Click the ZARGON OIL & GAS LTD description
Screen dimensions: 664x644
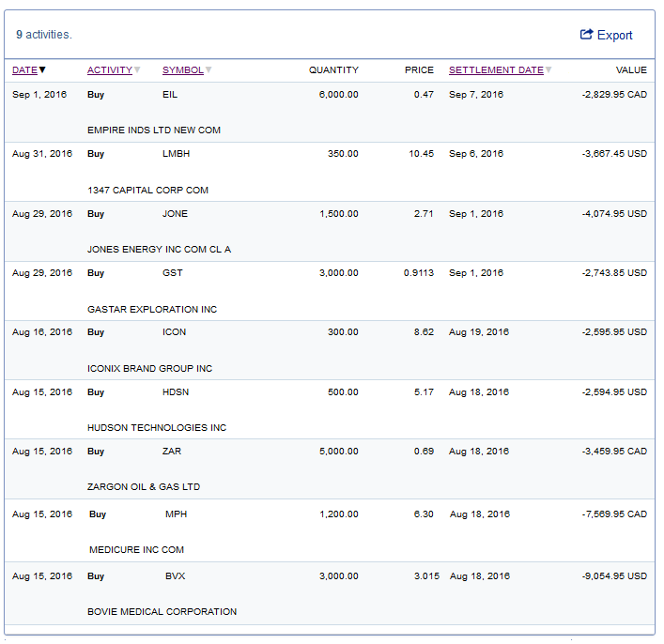pos(144,487)
